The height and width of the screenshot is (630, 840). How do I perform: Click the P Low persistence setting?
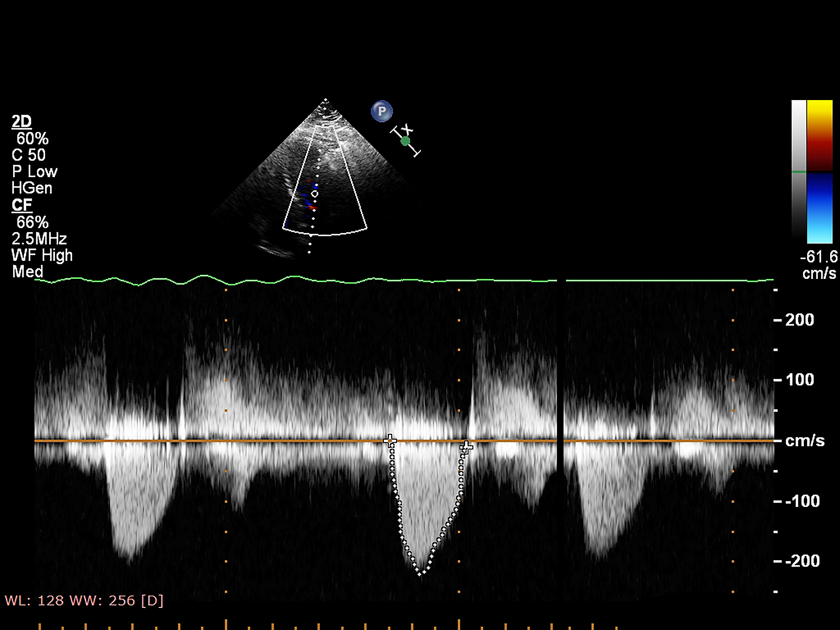tap(34, 171)
